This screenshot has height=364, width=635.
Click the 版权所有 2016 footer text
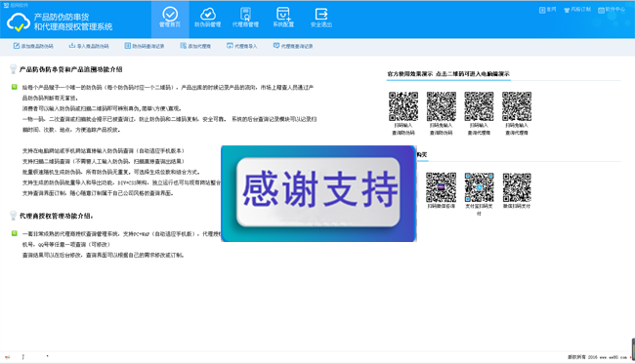(582, 357)
